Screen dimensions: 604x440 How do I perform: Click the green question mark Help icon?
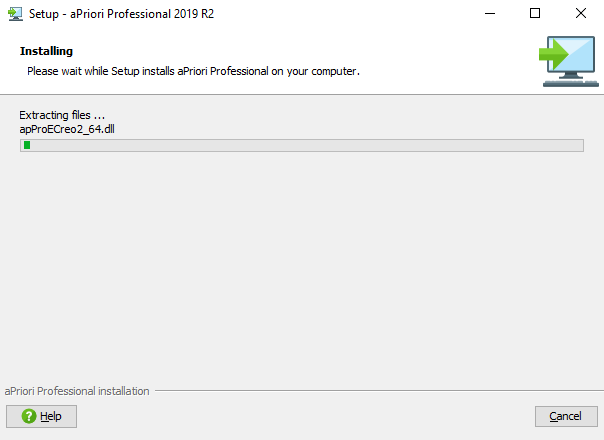(x=28, y=416)
